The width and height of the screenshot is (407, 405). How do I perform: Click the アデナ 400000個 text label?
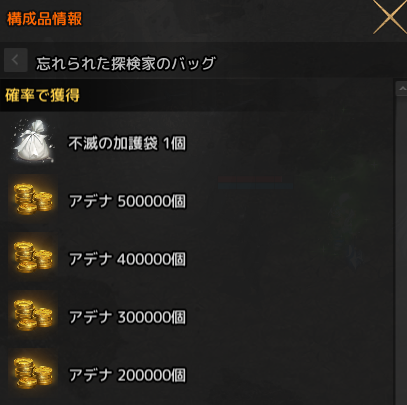pyautogui.click(x=127, y=259)
